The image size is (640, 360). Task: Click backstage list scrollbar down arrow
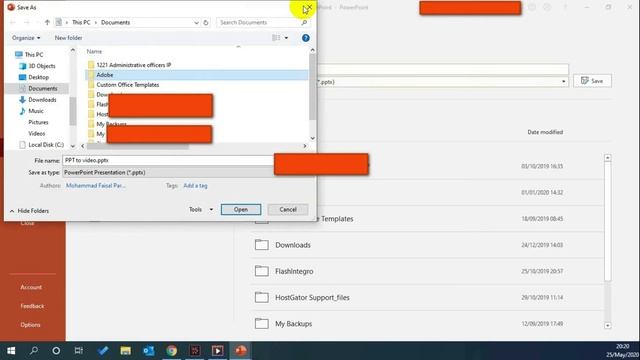[608, 325]
